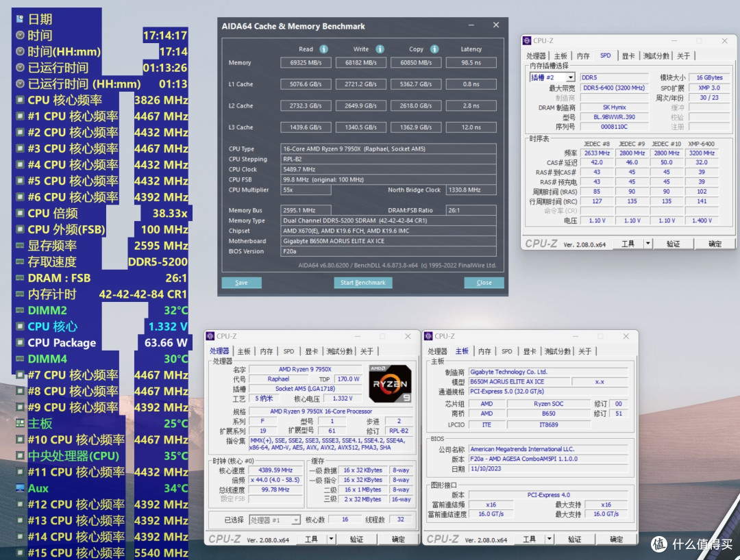740x560 pixels.
Task: Click the memory icon beside DIMM4
Action: [20, 359]
